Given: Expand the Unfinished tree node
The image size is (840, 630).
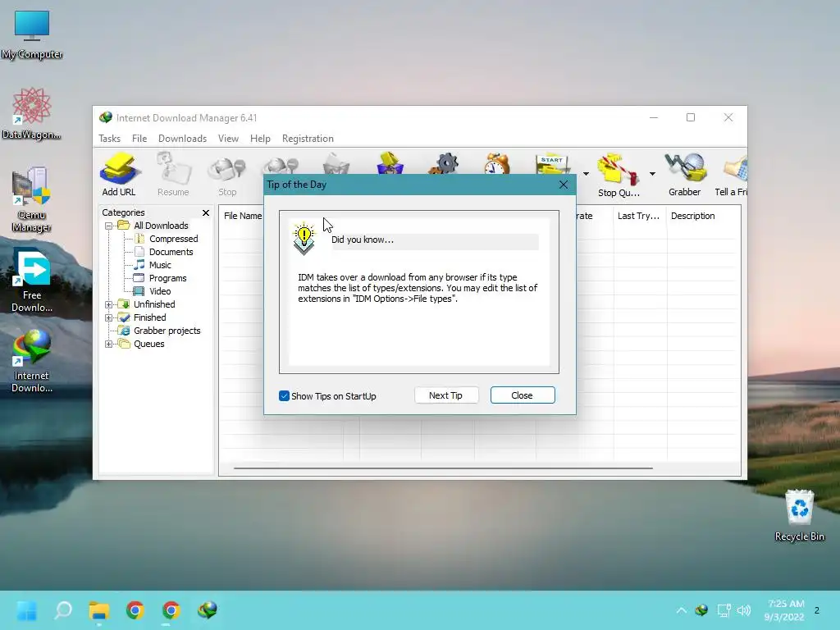Looking at the screenshot, I should click(109, 304).
